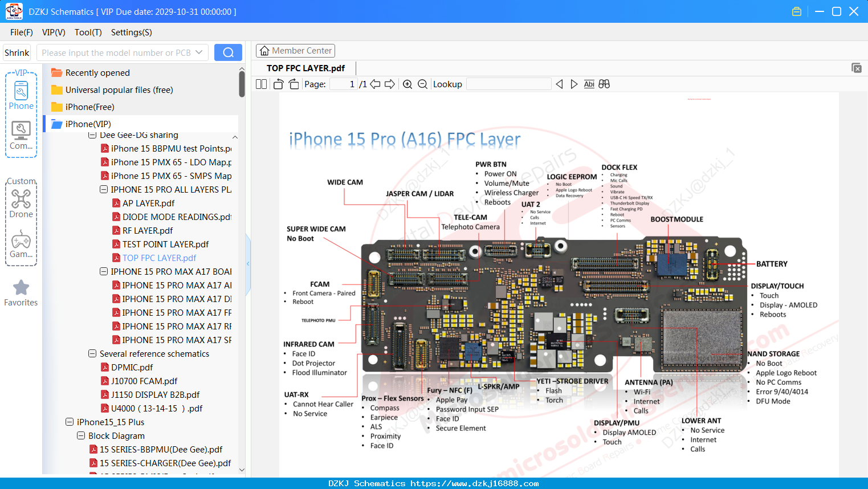Open the Phone VIP category

tap(21, 95)
